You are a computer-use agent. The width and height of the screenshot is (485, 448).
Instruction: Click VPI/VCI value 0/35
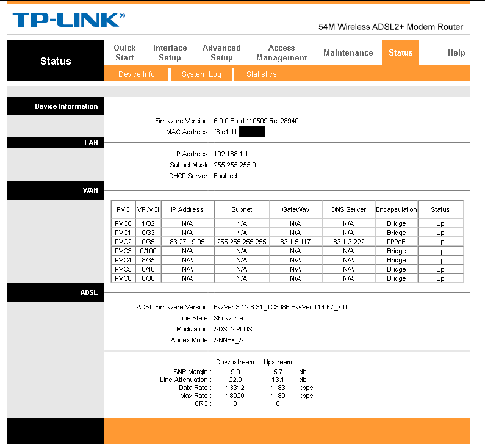[148, 242]
